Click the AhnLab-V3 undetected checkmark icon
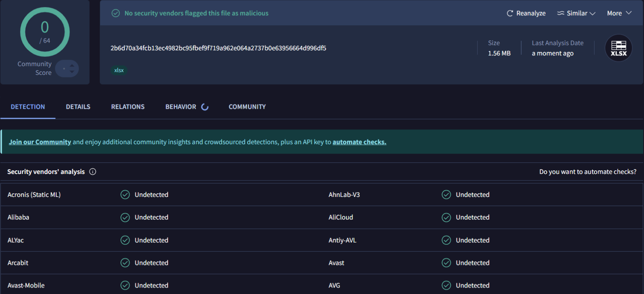The image size is (644, 294). (x=446, y=195)
